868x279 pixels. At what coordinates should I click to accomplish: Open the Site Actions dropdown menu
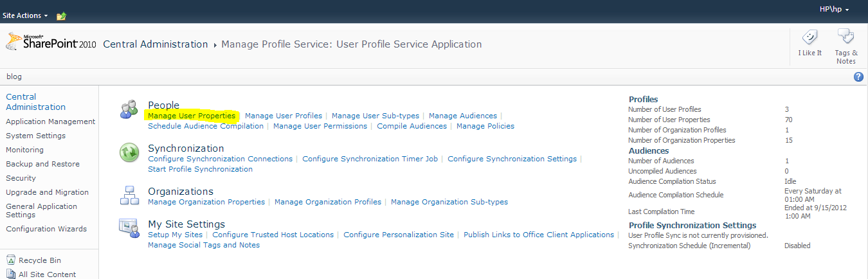pyautogui.click(x=26, y=15)
